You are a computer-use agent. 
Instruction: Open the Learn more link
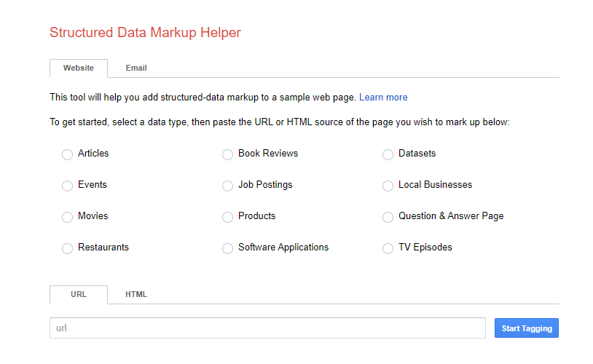[x=383, y=98]
